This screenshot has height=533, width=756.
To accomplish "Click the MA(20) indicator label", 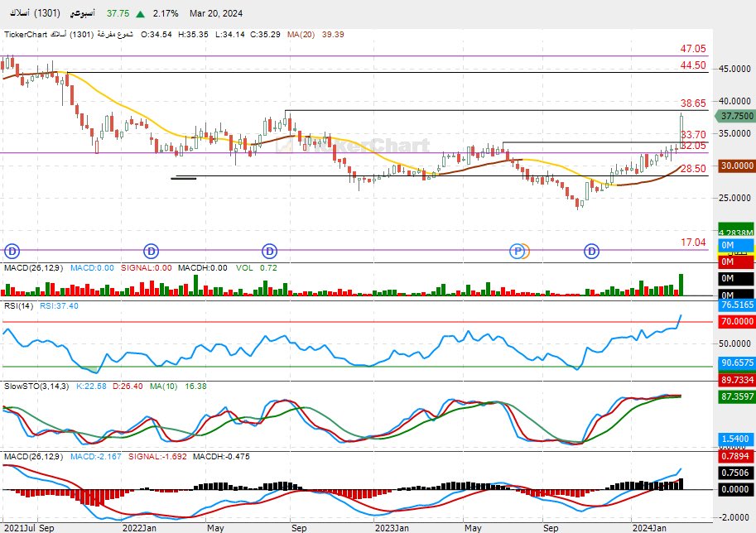I will pyautogui.click(x=301, y=35).
